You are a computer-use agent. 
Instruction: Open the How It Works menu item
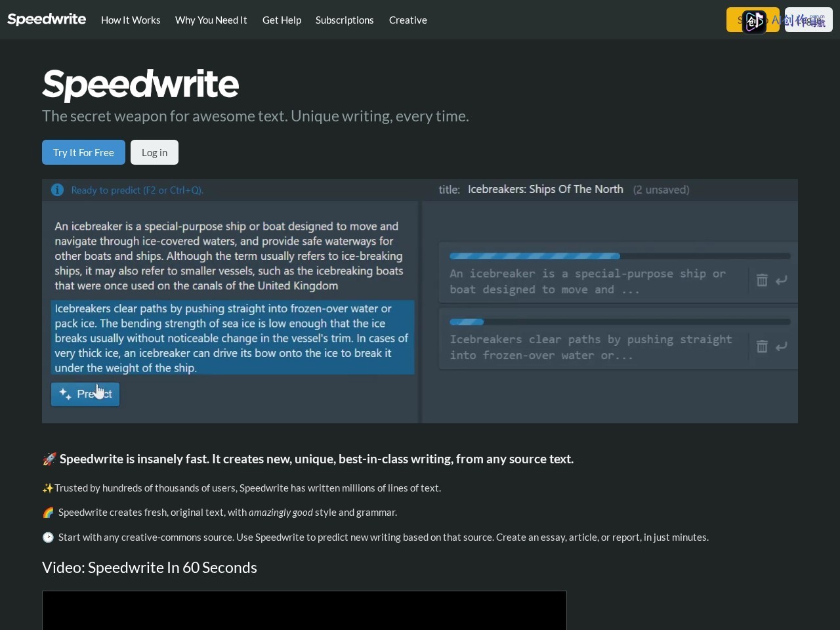click(131, 20)
